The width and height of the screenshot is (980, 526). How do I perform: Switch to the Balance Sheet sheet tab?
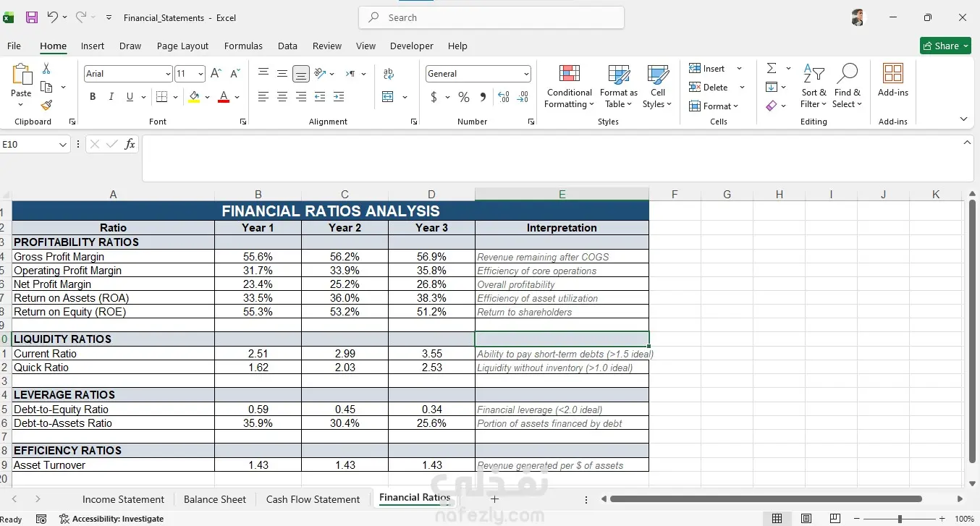click(x=215, y=499)
